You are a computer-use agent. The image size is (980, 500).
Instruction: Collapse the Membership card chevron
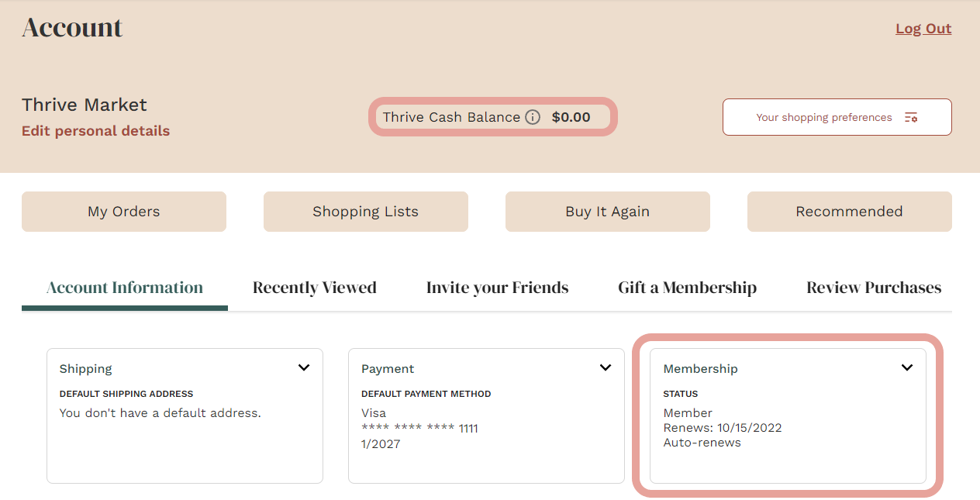coord(907,367)
